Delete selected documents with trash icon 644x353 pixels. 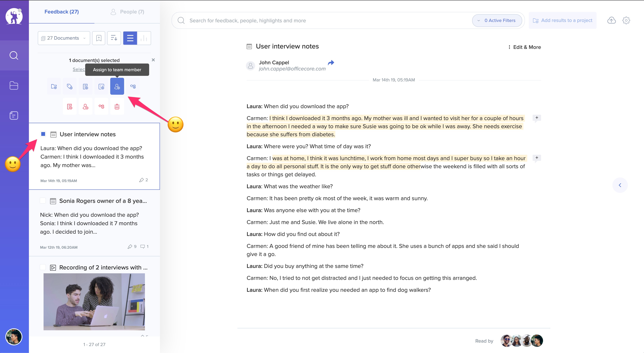click(x=117, y=107)
